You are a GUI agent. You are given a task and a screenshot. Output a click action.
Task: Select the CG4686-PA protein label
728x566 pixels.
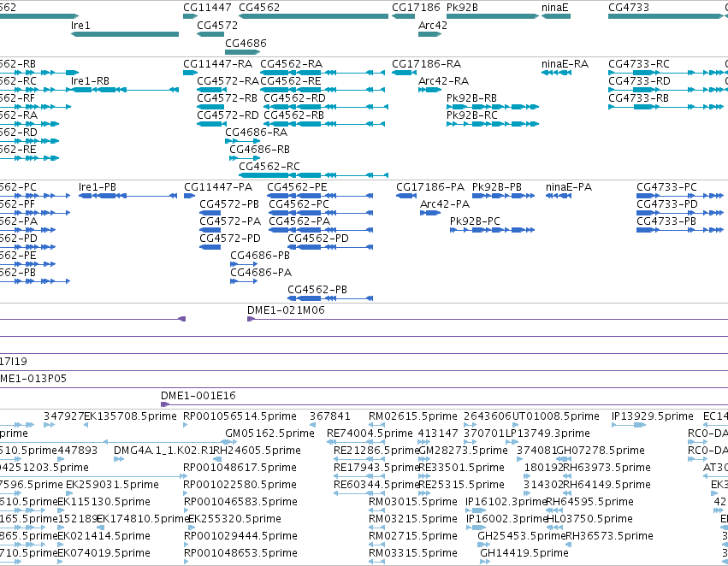[261, 273]
